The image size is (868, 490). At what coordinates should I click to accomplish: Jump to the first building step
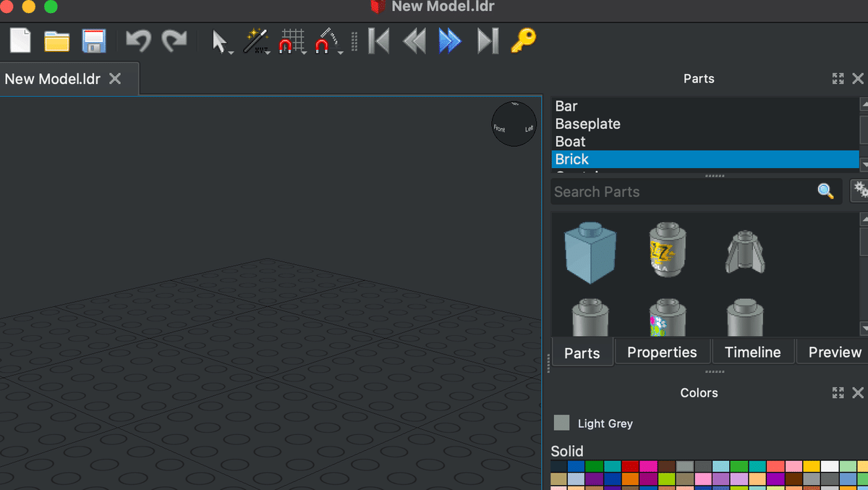click(x=378, y=41)
